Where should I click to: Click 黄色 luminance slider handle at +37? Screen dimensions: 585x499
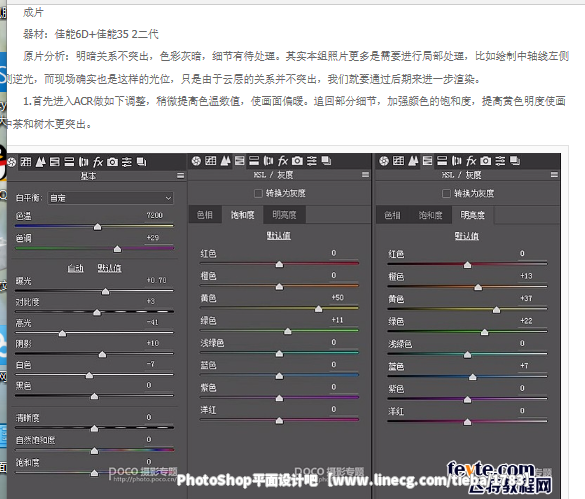point(496,310)
